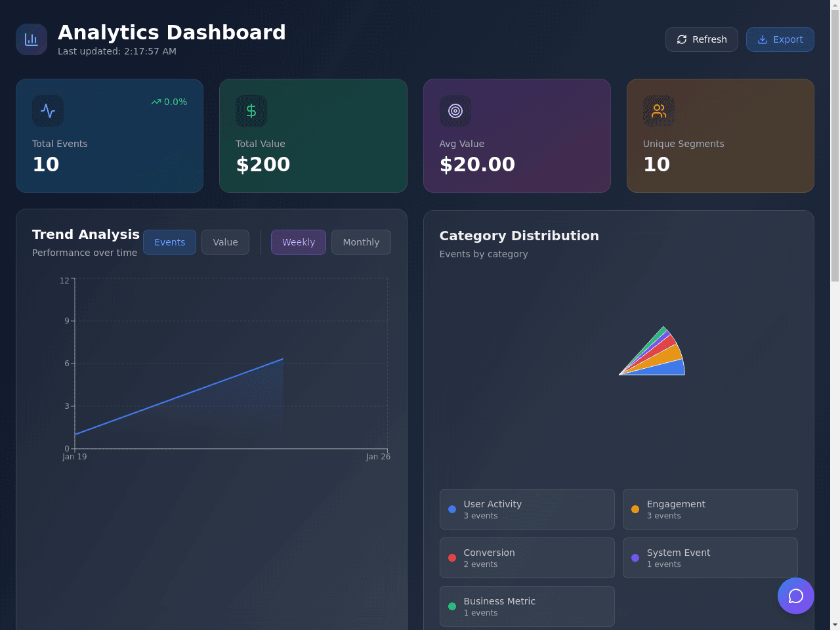The width and height of the screenshot is (840, 630).
Task: Click the User Activity legend card
Action: [x=527, y=509]
